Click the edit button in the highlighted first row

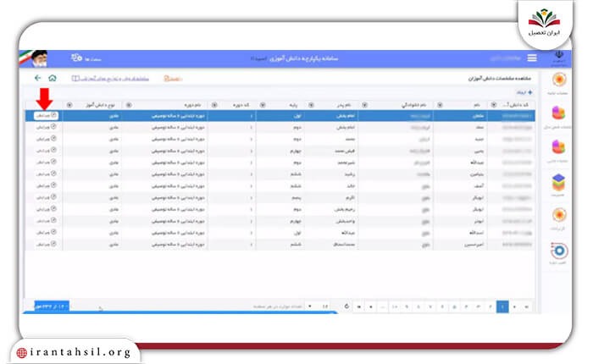click(x=46, y=115)
